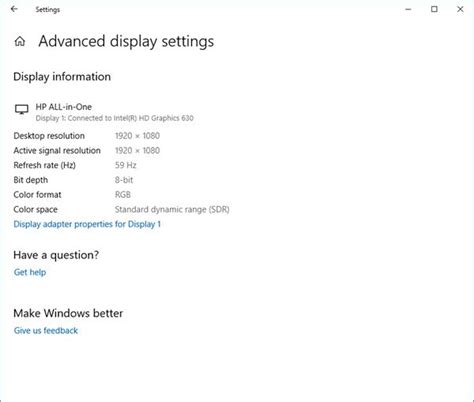Image resolution: width=474 pixels, height=402 pixels.
Task: Click the 'Have a question?' heading
Action: click(x=56, y=255)
